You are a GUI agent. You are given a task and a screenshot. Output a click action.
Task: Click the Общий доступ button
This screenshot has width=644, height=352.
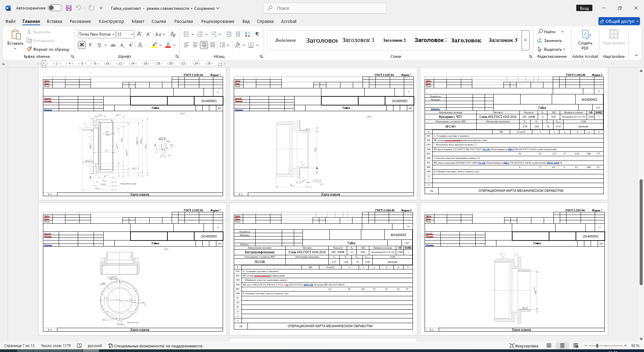(619, 21)
